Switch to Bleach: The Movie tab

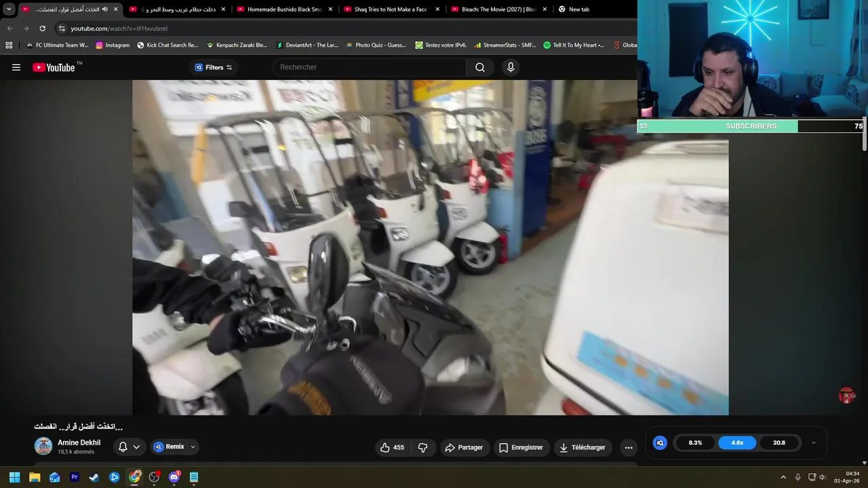point(498,9)
